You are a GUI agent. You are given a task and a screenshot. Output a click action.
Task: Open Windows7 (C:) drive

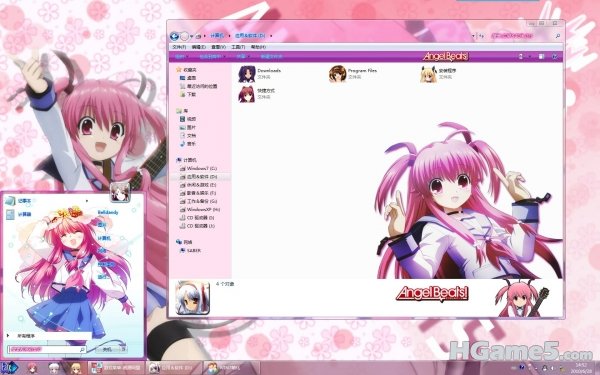pyautogui.click(x=198, y=169)
